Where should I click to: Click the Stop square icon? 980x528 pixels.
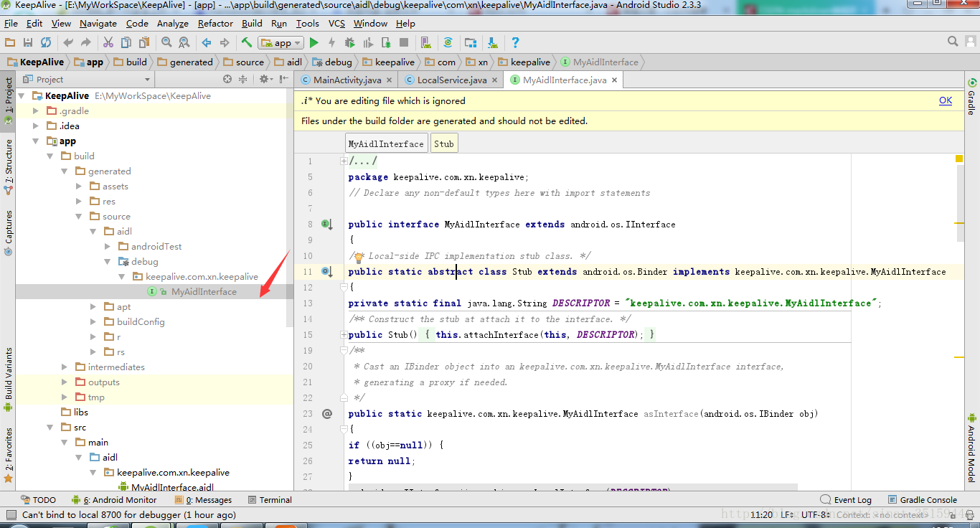[x=404, y=43]
